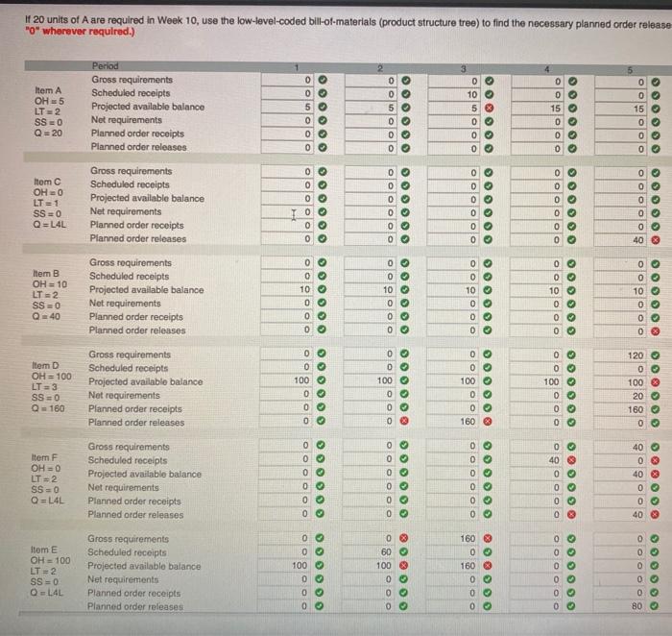Click the red "0 wherever required" instruction text
The image size is (672, 636).
pyautogui.click(x=80, y=32)
